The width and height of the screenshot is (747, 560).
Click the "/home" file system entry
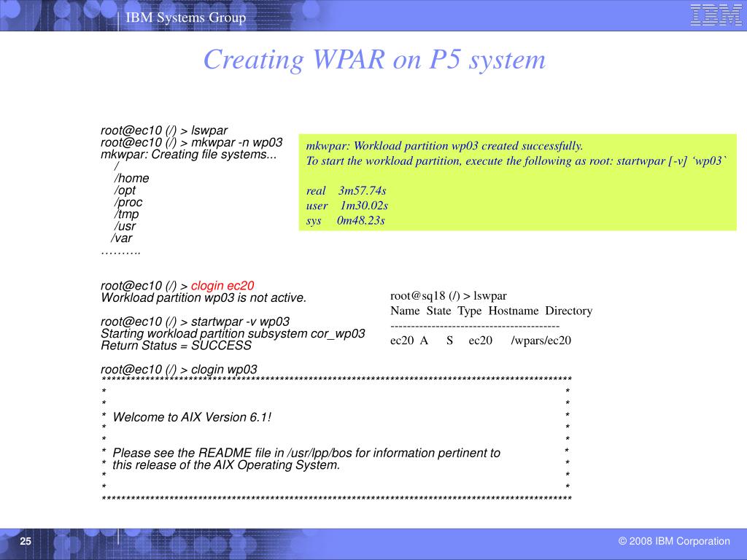[131, 178]
